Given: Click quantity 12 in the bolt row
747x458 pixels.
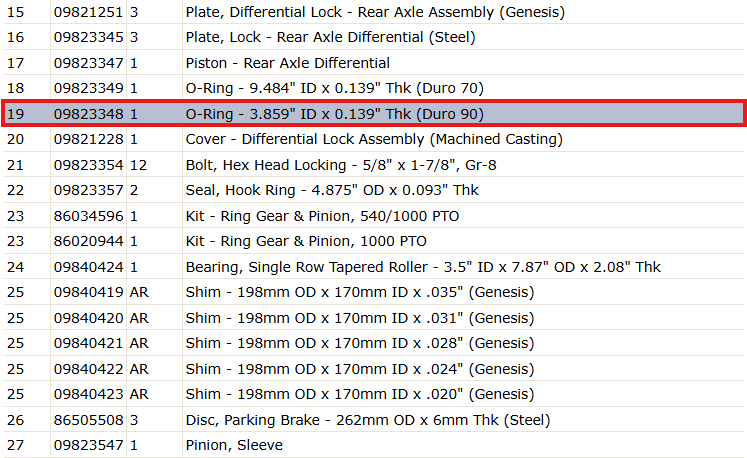Looking at the screenshot, I should (x=138, y=165).
